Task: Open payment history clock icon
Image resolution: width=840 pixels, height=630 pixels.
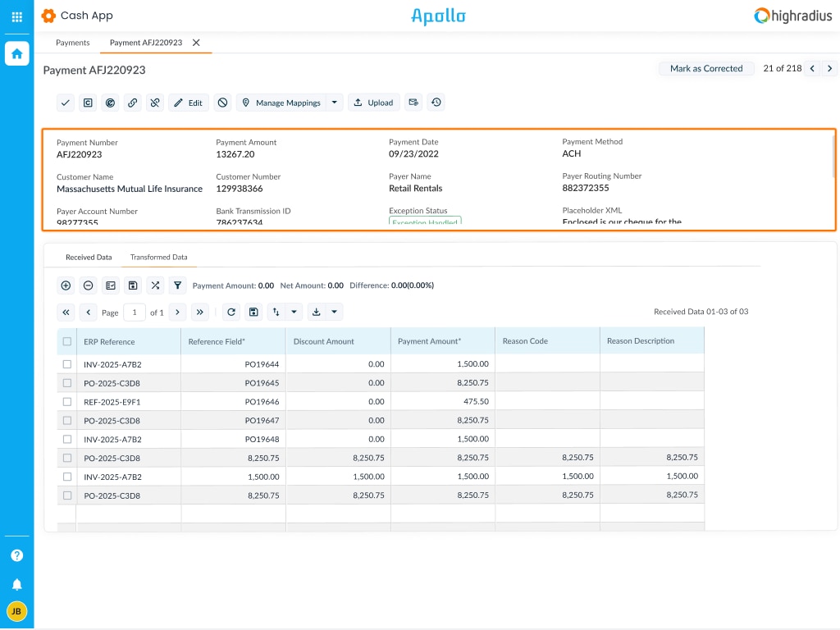Action: point(436,103)
